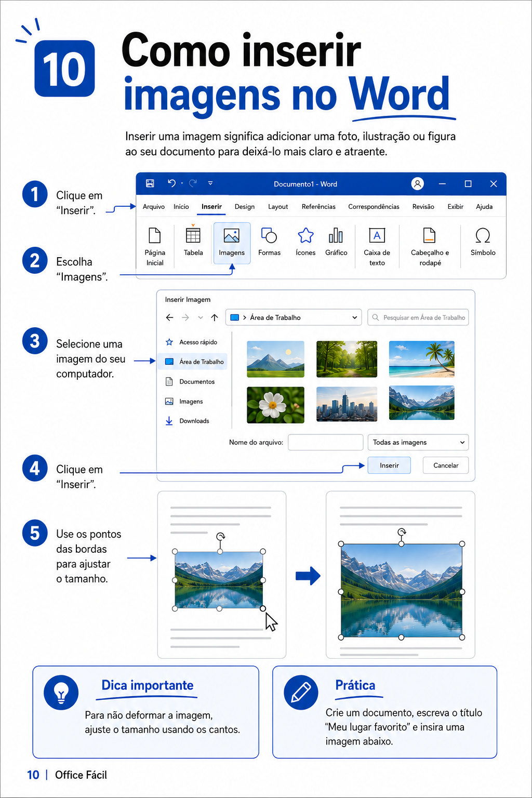Screen dimensions: 532x798
Task: Expand recent locations chevron in dialog
Action: (x=201, y=317)
